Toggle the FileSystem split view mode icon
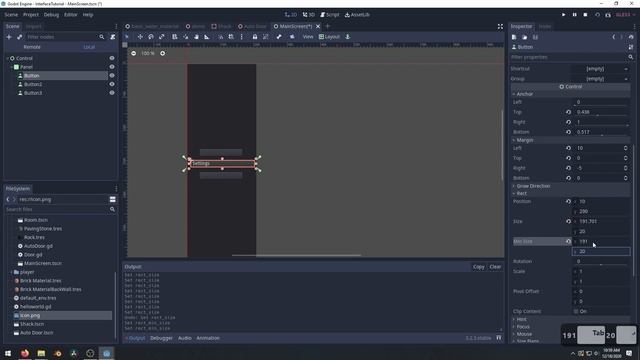The image size is (640, 360). pos(113,200)
